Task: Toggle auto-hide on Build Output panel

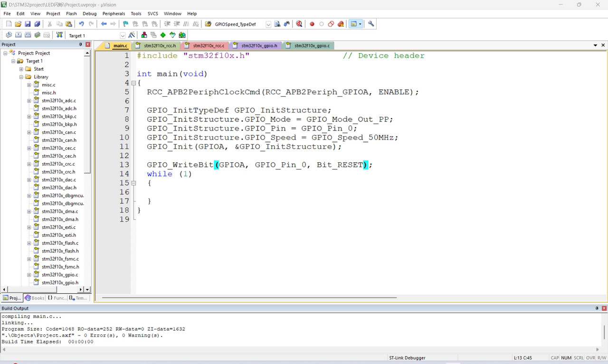Action: point(597,308)
